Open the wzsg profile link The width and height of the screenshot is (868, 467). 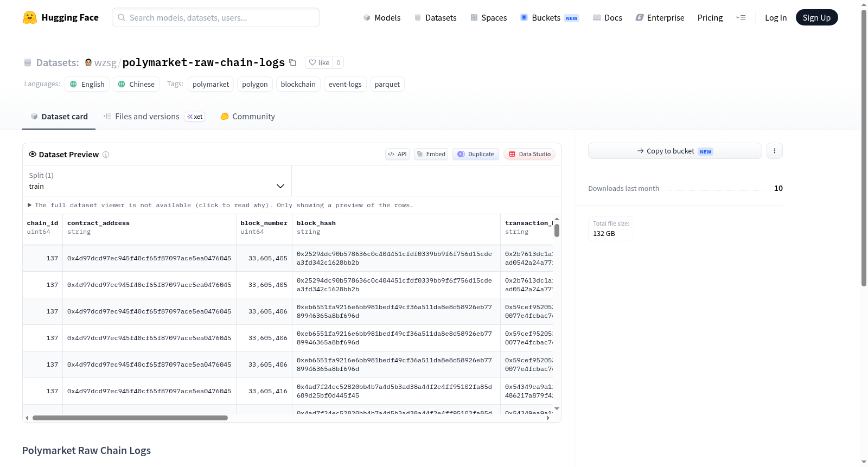pyautogui.click(x=105, y=63)
